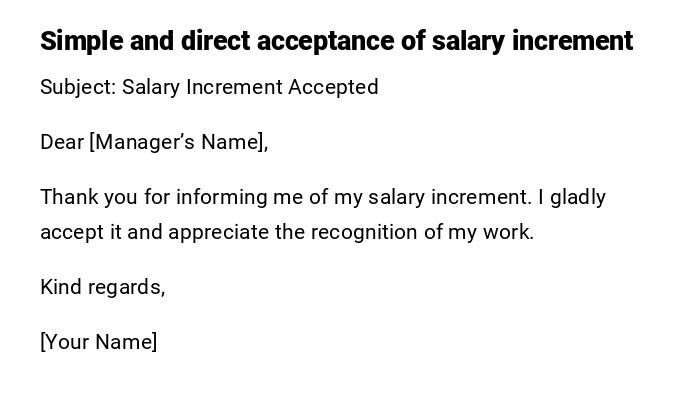Click the '[Your Name]' placeholder
Image resolution: width=700 pixels, height=405 pixels.
click(x=99, y=342)
